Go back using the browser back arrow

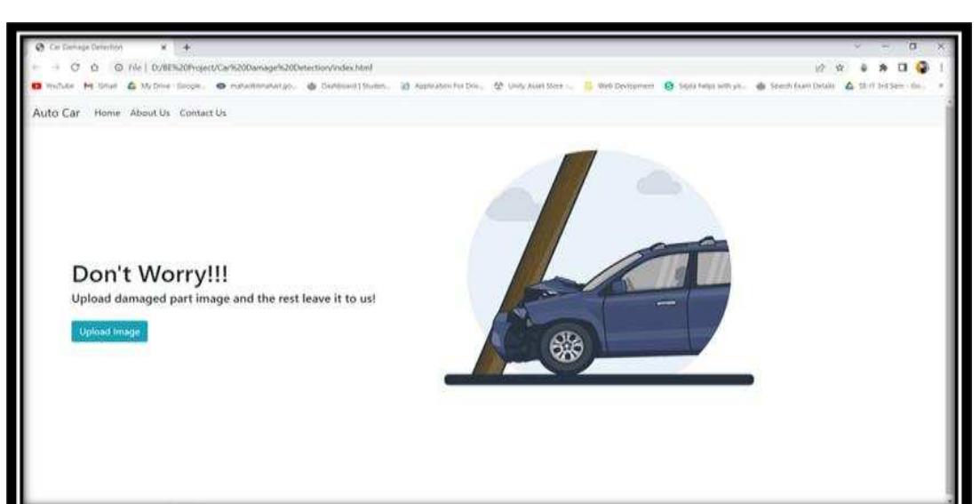(x=35, y=68)
